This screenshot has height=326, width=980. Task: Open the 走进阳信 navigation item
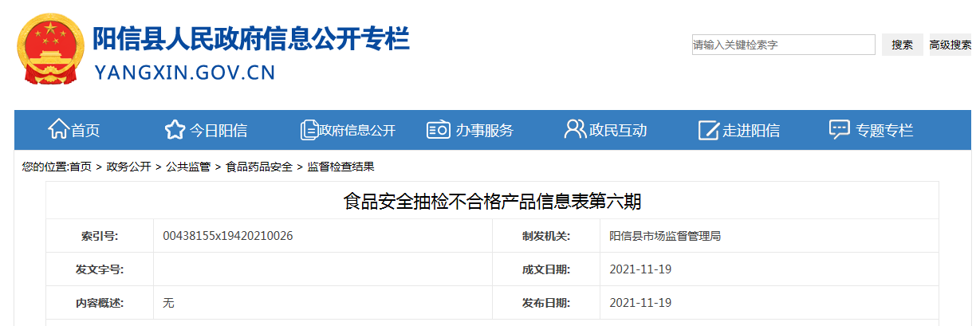(x=751, y=131)
